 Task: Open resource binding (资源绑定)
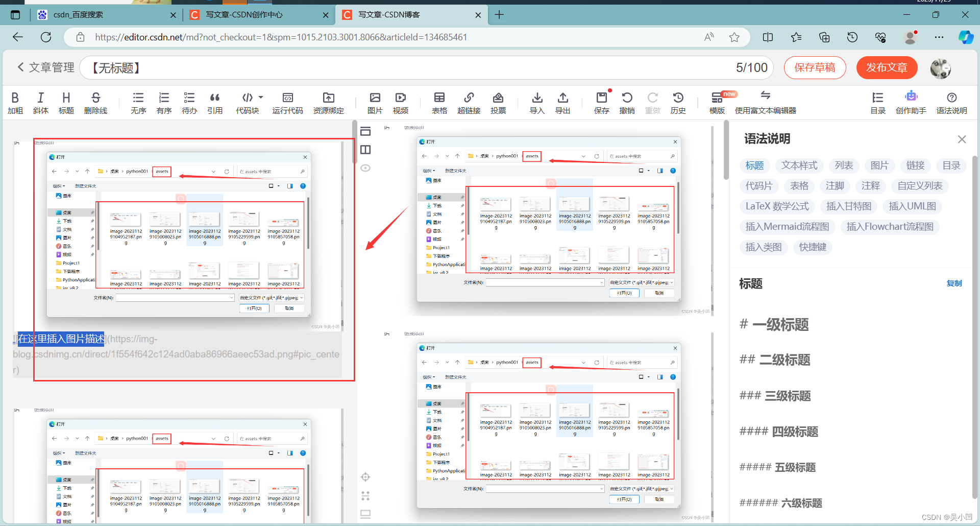[329, 103]
